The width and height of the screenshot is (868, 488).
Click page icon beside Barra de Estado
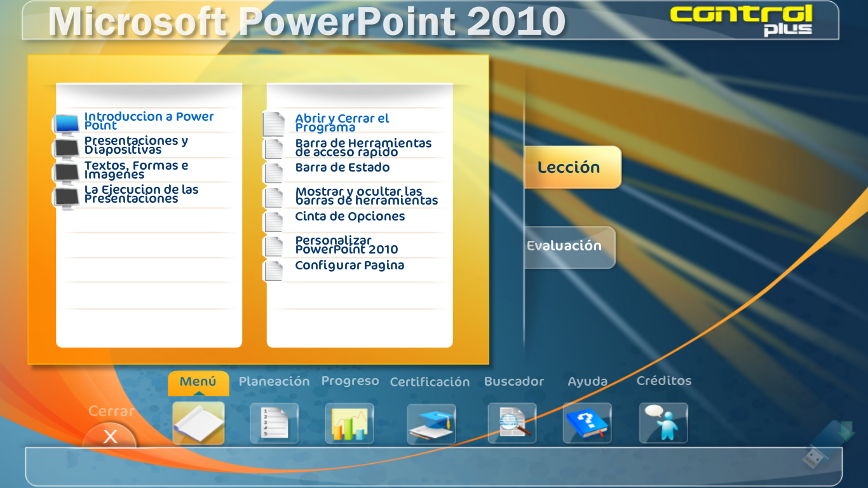pyautogui.click(x=273, y=173)
